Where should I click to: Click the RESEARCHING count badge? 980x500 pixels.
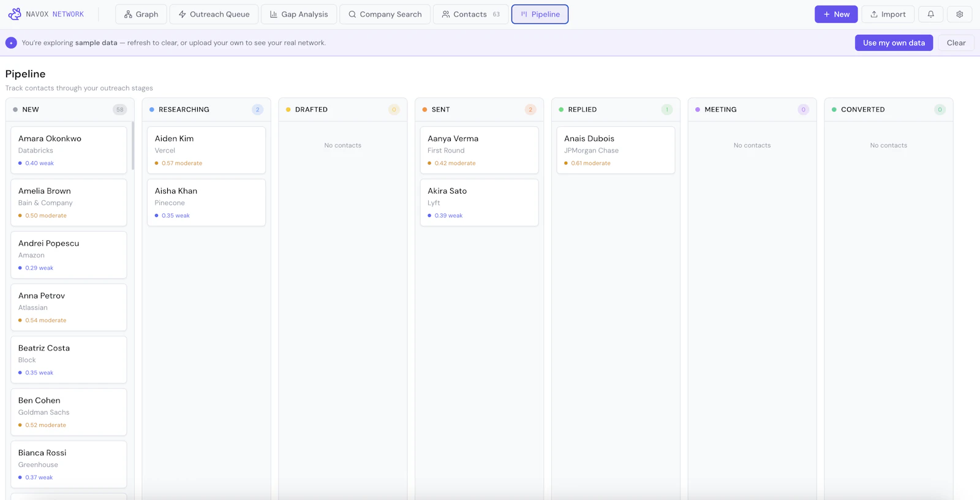(x=257, y=110)
